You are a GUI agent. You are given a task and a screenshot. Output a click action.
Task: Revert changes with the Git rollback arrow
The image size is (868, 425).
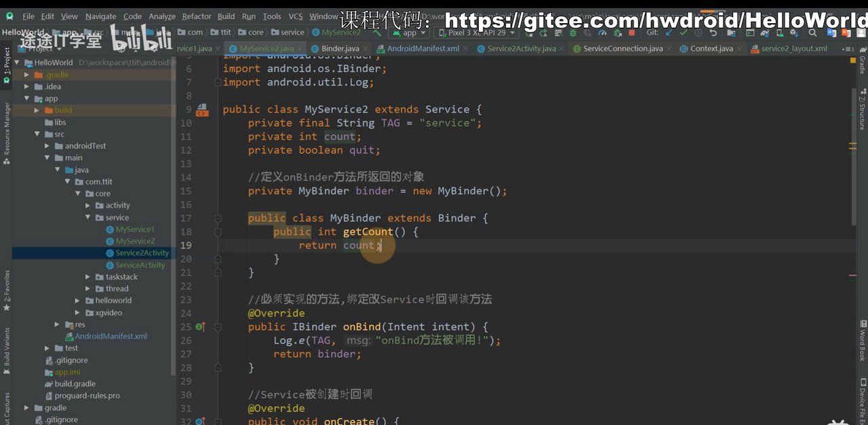click(x=713, y=33)
